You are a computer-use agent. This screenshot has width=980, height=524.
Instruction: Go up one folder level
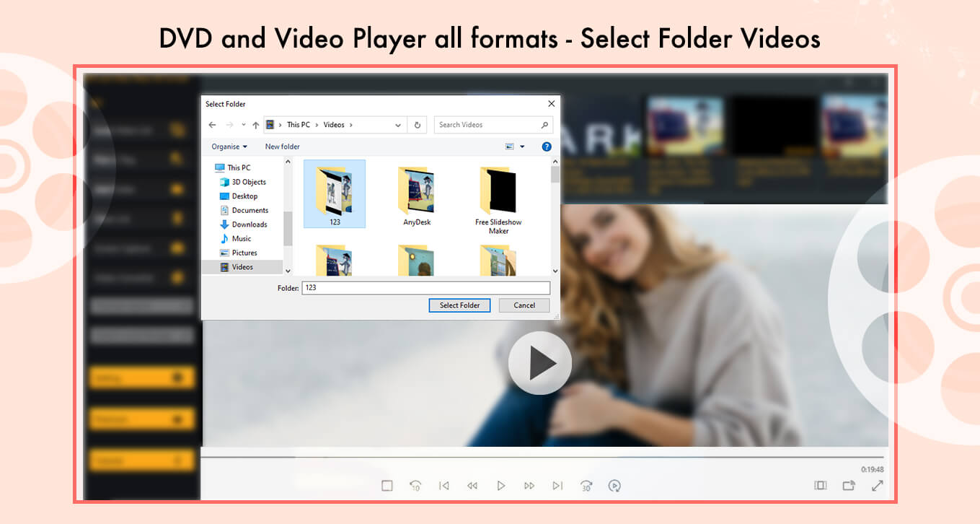(x=255, y=125)
